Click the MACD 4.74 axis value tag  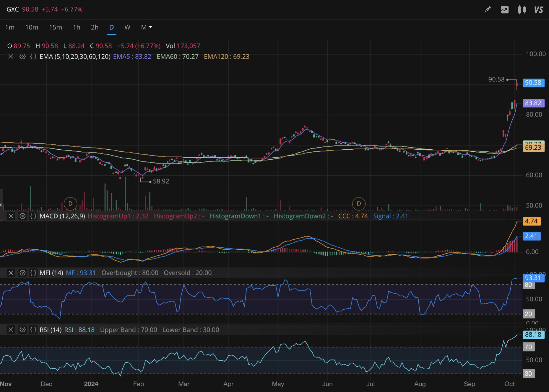point(531,221)
